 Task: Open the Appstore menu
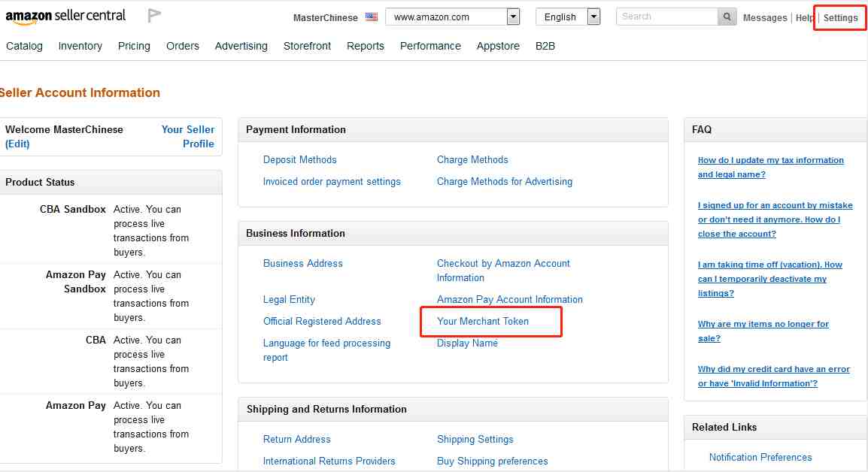tap(498, 46)
